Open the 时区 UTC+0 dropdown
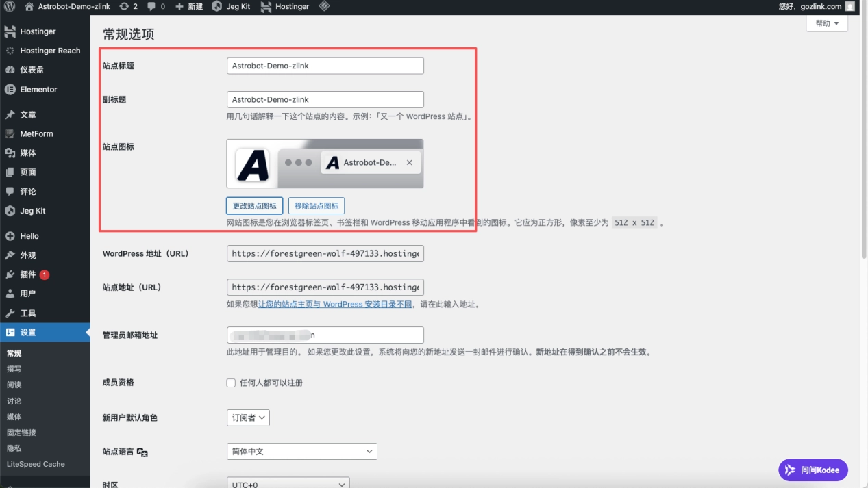 point(288,483)
